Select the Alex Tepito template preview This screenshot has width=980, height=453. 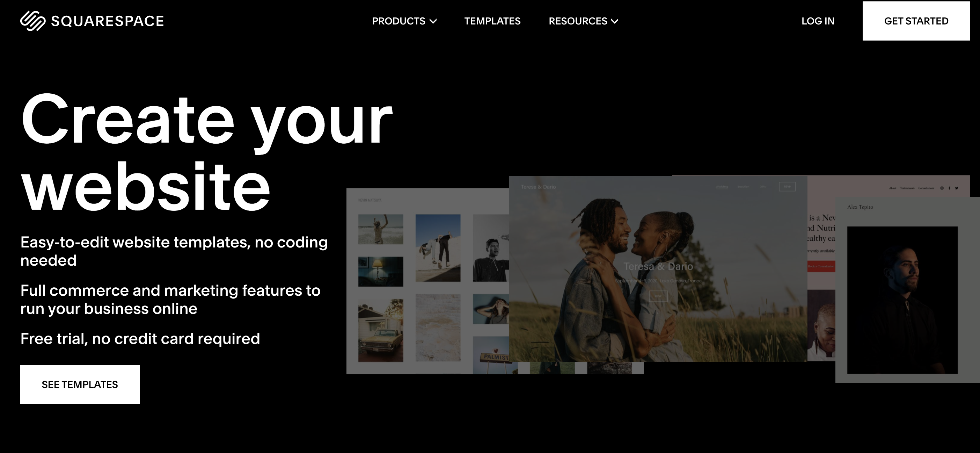point(907,290)
